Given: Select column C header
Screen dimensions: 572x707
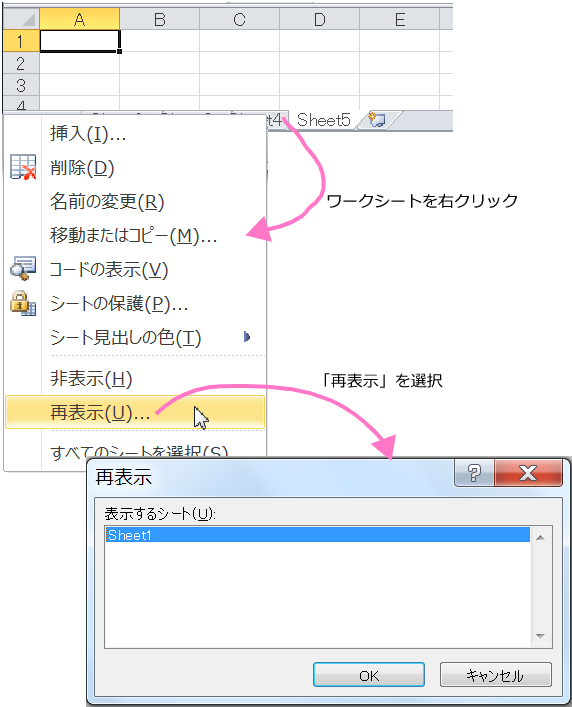Looking at the screenshot, I should [239, 19].
